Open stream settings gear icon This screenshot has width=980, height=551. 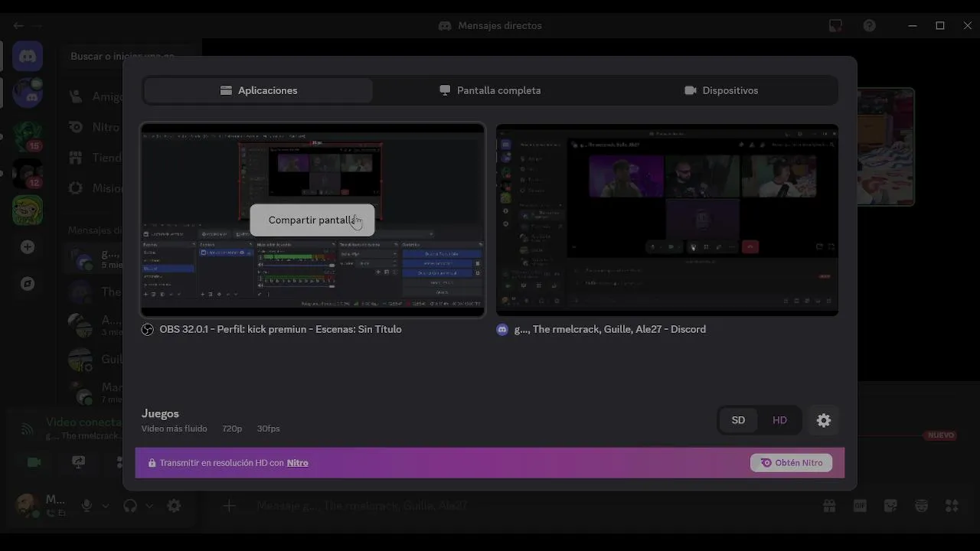click(x=824, y=420)
